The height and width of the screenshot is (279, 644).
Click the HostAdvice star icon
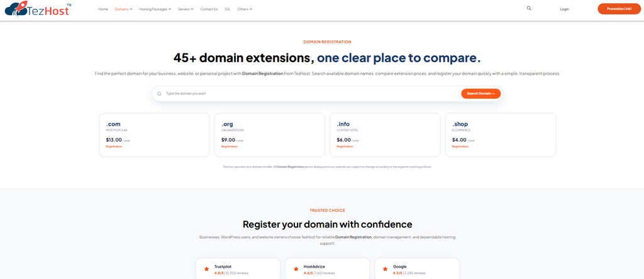(296, 269)
